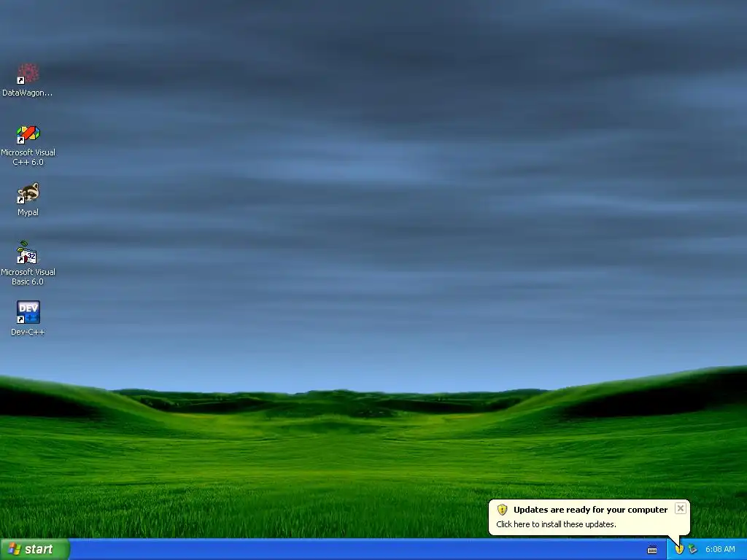Close the updates notification balloon
The image size is (747, 560).
tap(681, 508)
